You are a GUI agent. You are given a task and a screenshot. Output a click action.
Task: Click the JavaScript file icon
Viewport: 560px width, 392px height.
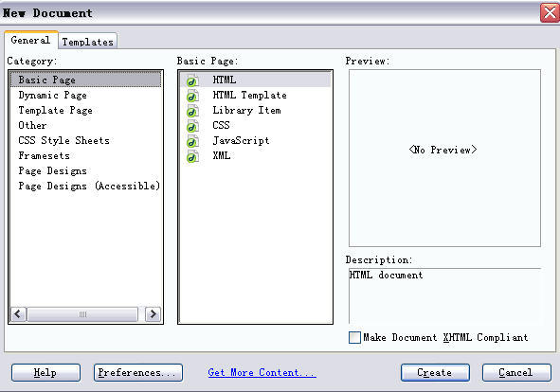(192, 141)
